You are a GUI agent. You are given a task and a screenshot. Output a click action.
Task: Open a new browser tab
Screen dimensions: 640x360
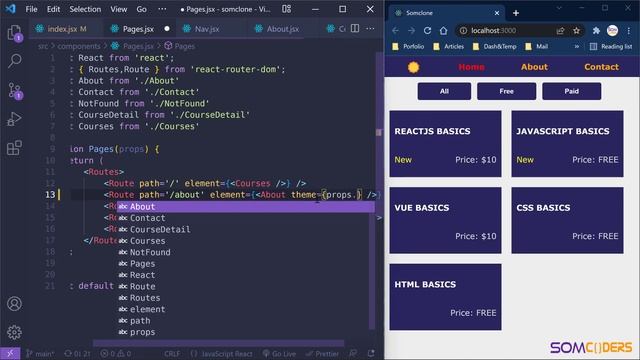516,13
